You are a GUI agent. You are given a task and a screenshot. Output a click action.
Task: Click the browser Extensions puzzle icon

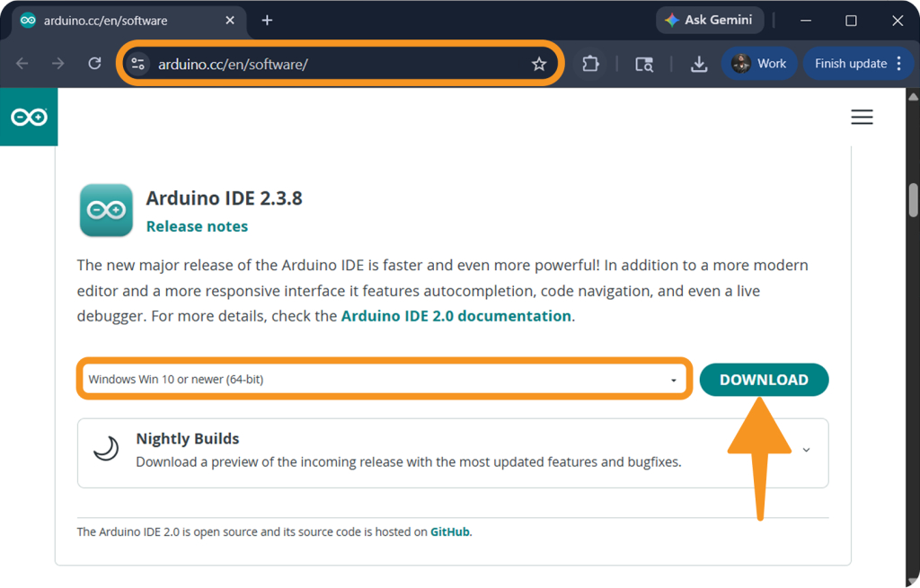(x=590, y=63)
